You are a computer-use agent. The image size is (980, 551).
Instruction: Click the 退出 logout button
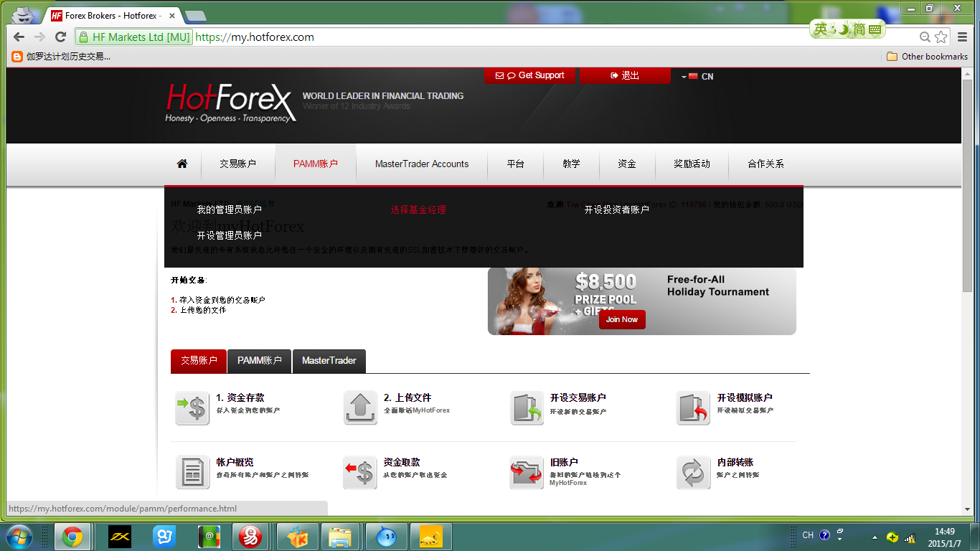[625, 75]
